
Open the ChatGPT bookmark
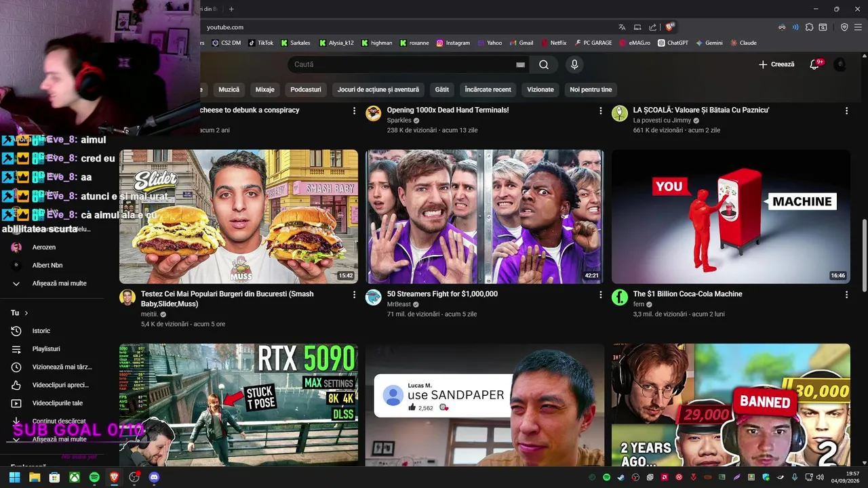point(673,43)
